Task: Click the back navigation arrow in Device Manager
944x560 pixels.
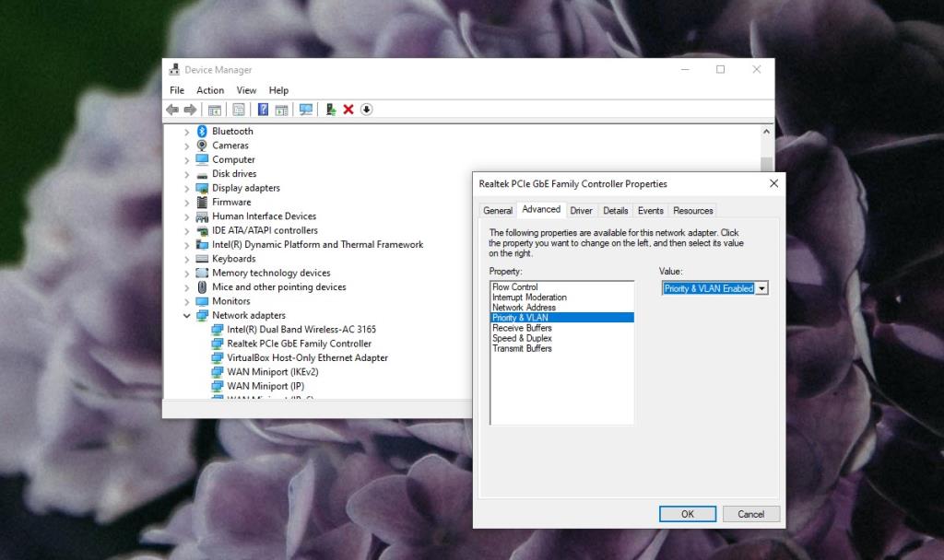Action: click(x=171, y=110)
